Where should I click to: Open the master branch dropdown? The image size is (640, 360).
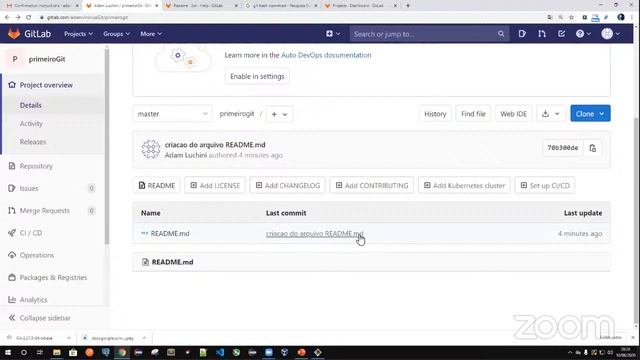pyautogui.click(x=172, y=114)
